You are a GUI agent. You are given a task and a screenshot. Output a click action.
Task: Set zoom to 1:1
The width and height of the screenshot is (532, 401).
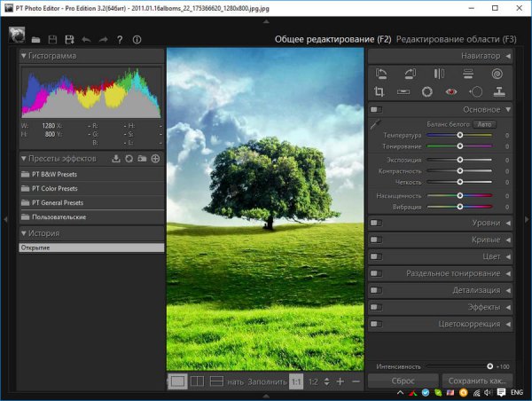coord(296,382)
